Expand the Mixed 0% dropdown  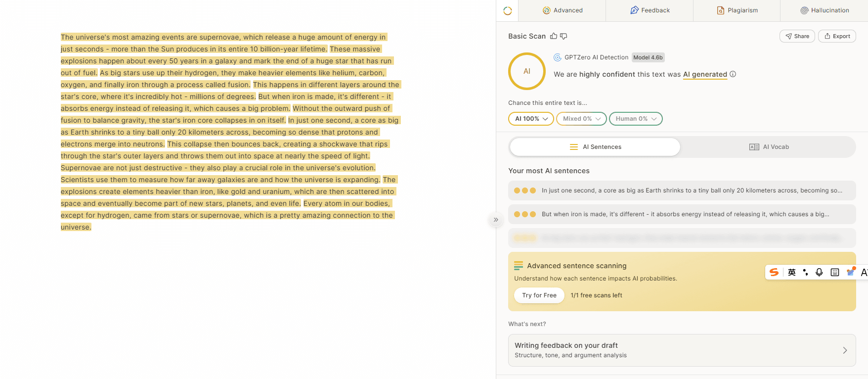pyautogui.click(x=581, y=119)
